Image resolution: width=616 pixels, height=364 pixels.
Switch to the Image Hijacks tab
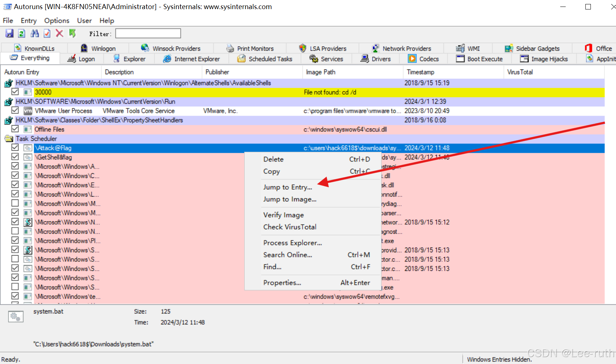pos(544,59)
